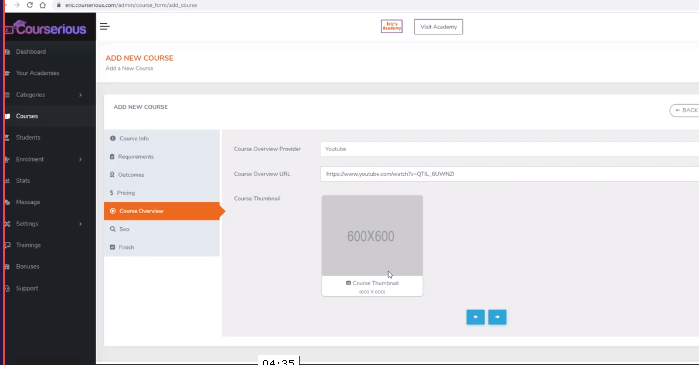699x365 pixels.
Task: Switch to the Pricing tab
Action: coord(162,193)
